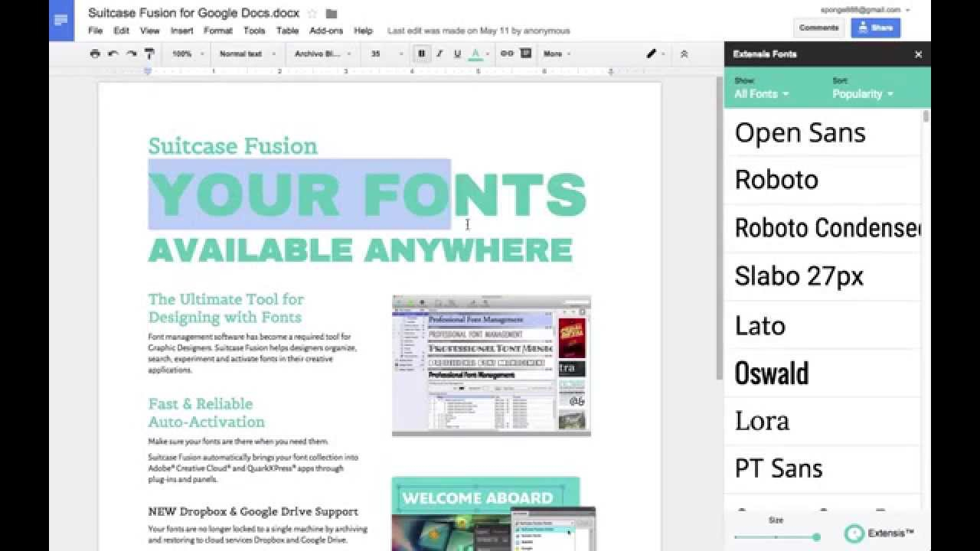Open the Tools menu
Image resolution: width=980 pixels, height=551 pixels.
[254, 31]
